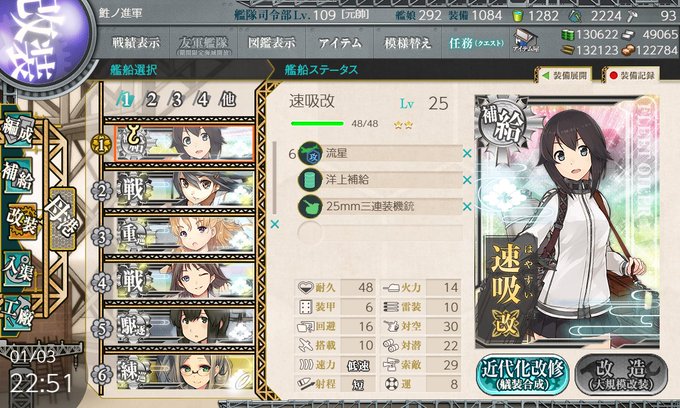This screenshot has height=408, width=680.
Task: Click 改造 remodel button
Action: [621, 374]
